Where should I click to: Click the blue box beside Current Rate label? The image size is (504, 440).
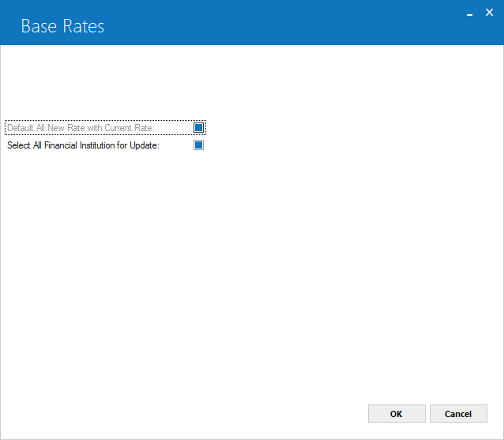[x=198, y=128]
